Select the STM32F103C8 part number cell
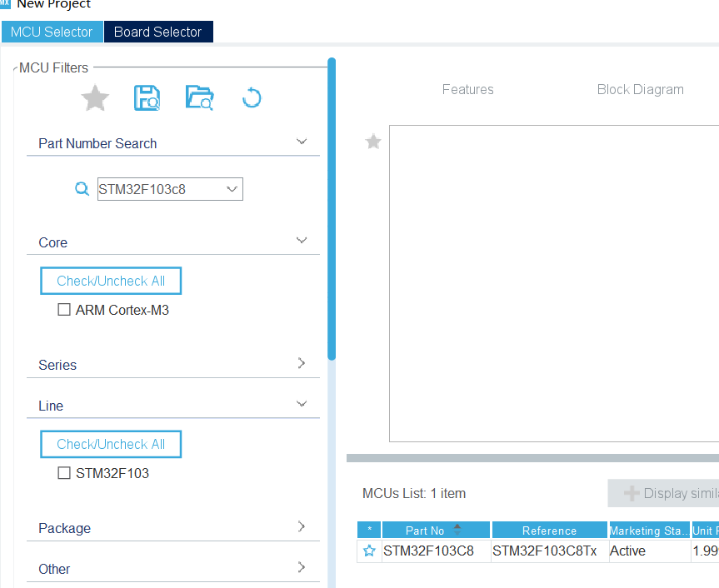 [x=436, y=551]
